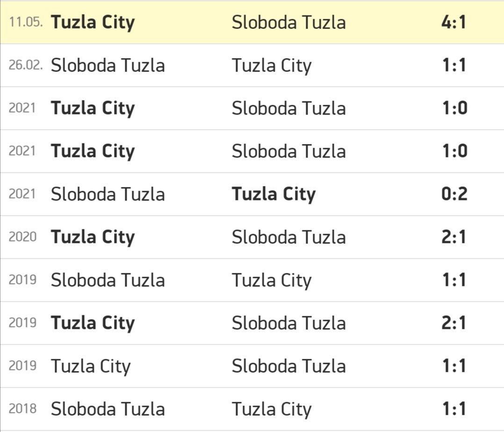Click the 2020 date label
This screenshot has height=432, width=504.
click(22, 237)
